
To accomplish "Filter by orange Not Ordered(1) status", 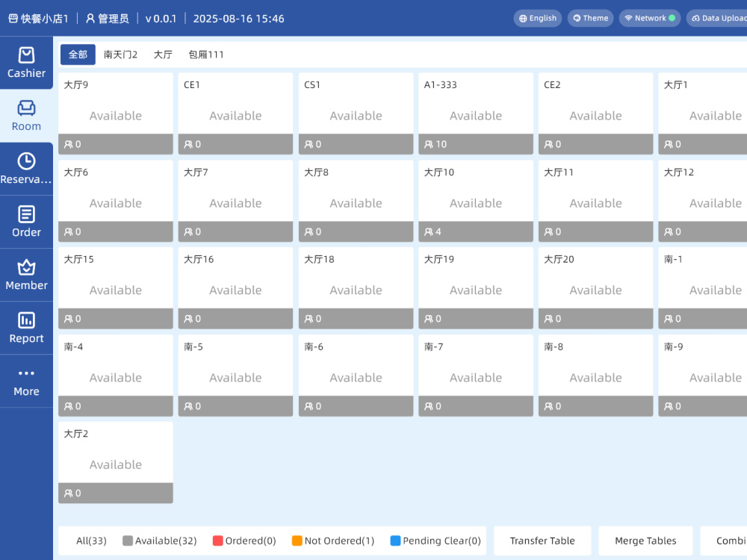I will pos(333,541).
